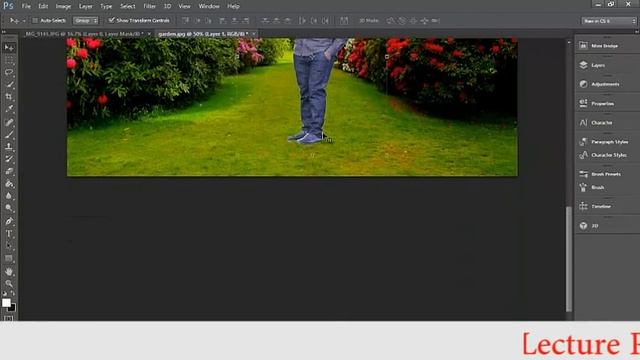The height and width of the screenshot is (360, 640).
Task: Select the Spot Healing Brush tool
Action: [x=9, y=122]
